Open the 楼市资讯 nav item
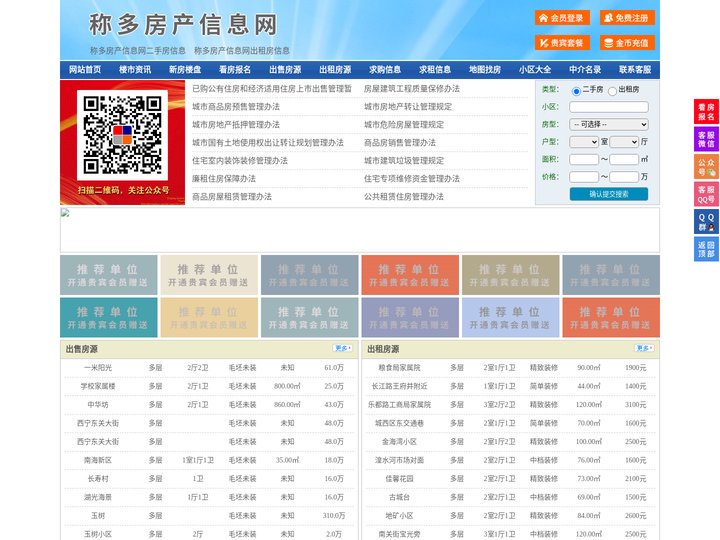The image size is (720, 540). [135, 70]
